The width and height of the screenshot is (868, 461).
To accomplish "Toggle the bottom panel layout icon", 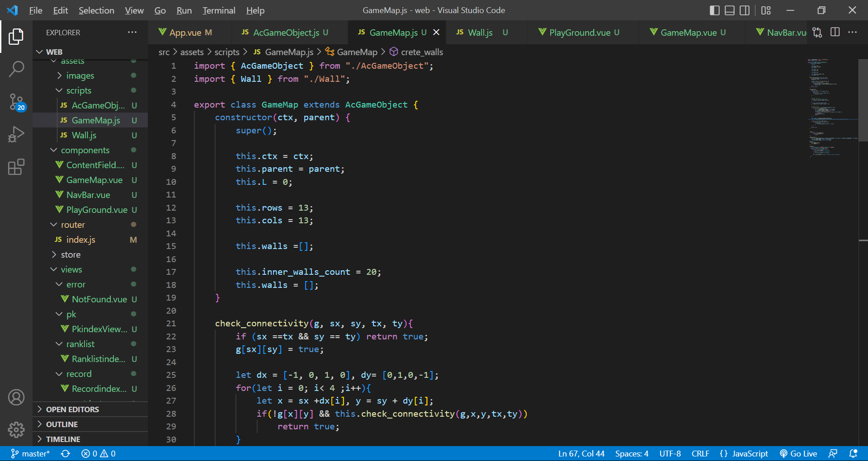I will point(730,10).
